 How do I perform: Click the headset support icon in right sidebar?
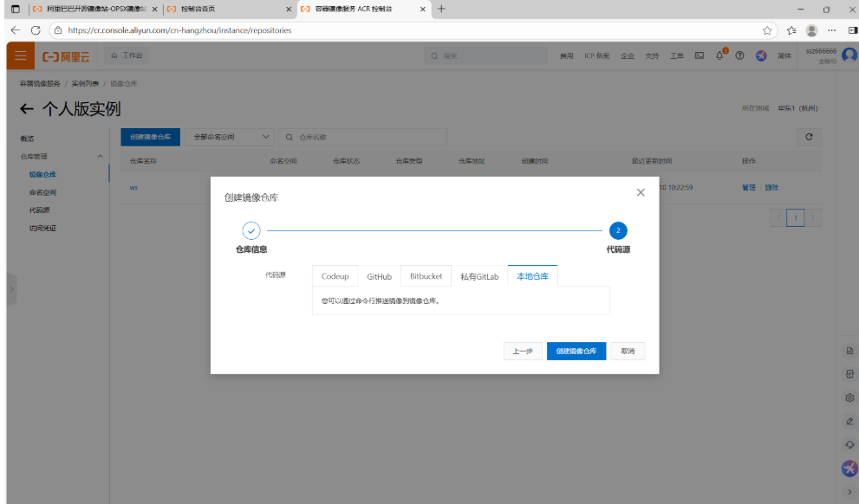click(849, 444)
